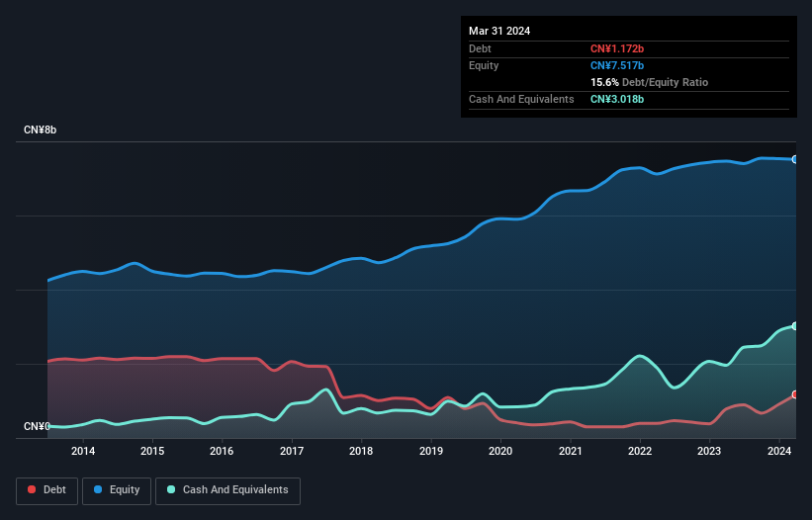
Task: Click the Mar 31 2024 tooltip date
Action: [499, 31]
